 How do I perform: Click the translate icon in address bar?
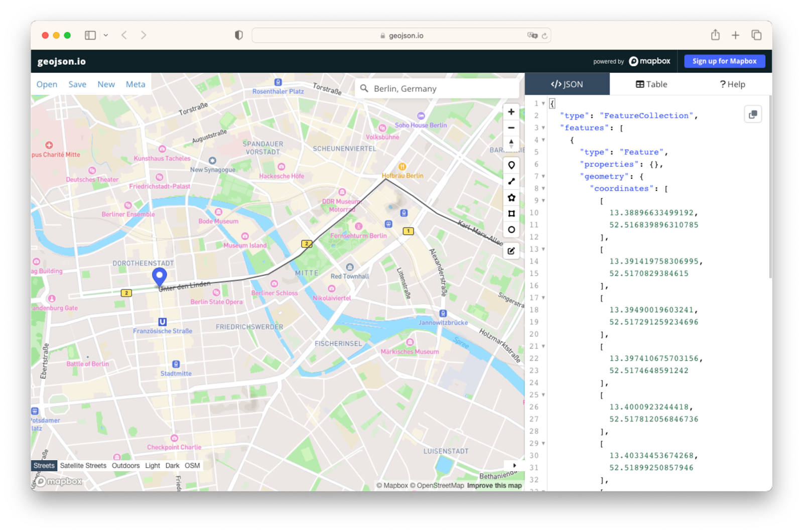tap(532, 35)
